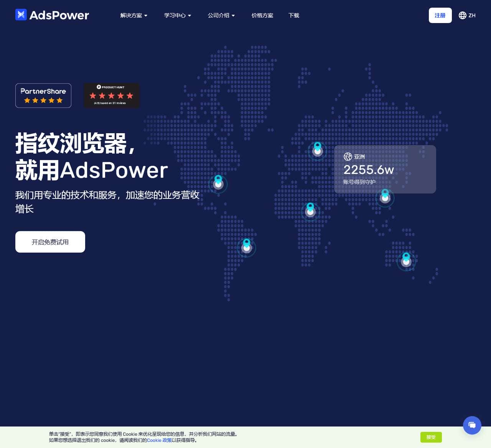Screen dimensions: 491x448
Task: Click the 指纹浏览器 headline
Action: coord(75,144)
